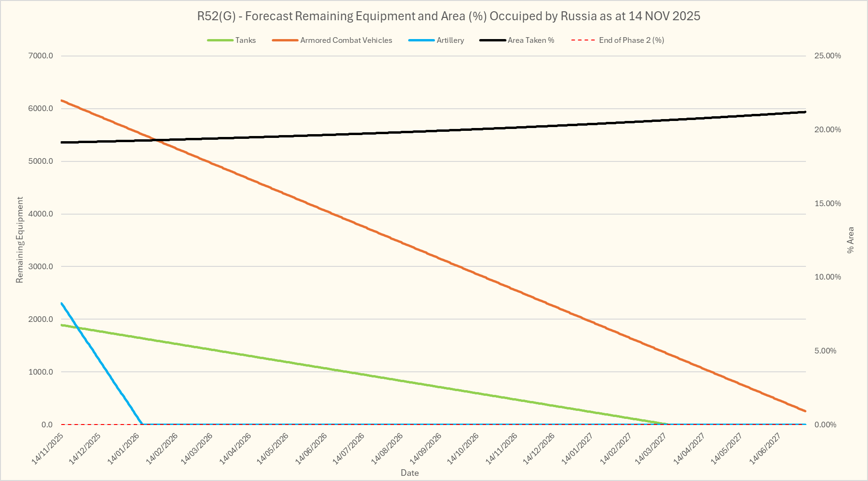868x481 pixels.
Task: Select the % Area axis title
Action: (x=851, y=240)
